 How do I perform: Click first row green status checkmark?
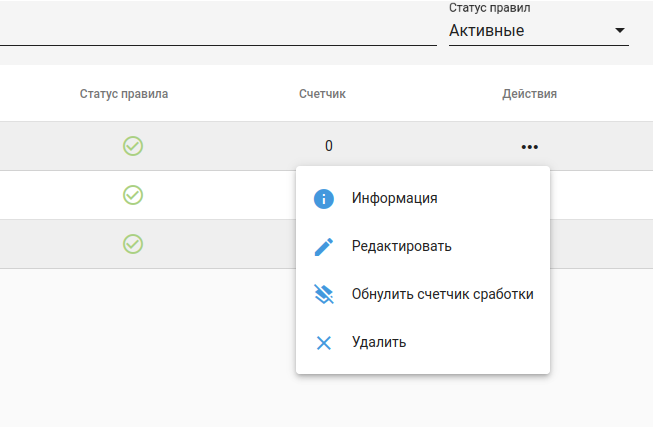(133, 146)
